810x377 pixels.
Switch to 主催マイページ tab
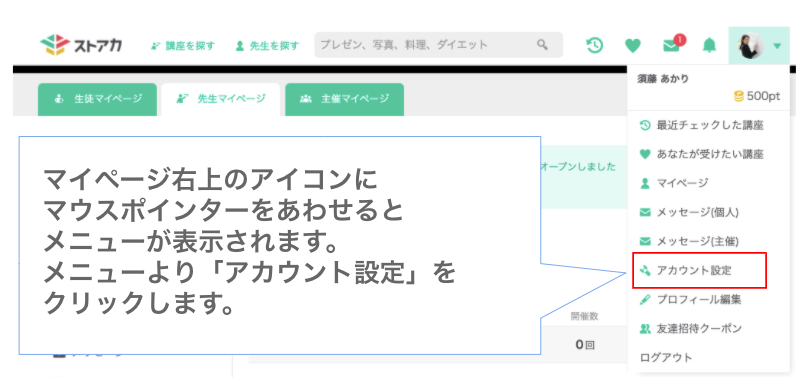345,99
